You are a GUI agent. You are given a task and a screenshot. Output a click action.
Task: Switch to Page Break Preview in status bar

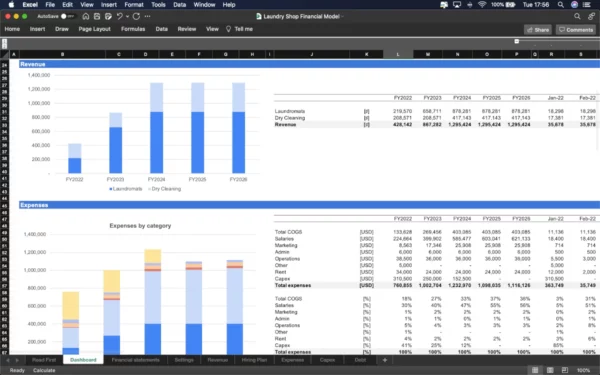[565, 370]
